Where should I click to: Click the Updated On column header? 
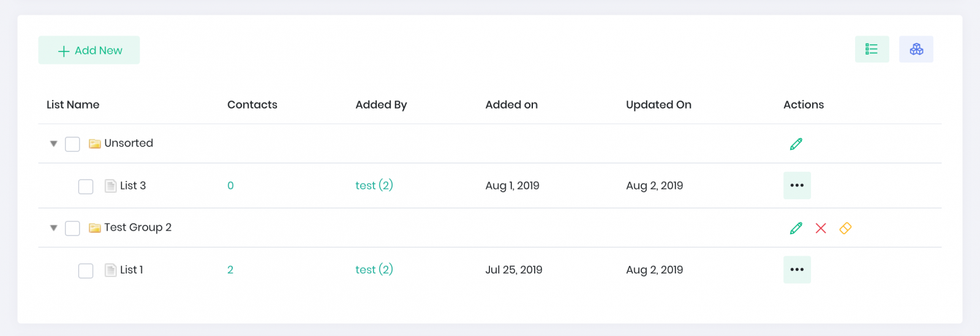[x=658, y=105]
